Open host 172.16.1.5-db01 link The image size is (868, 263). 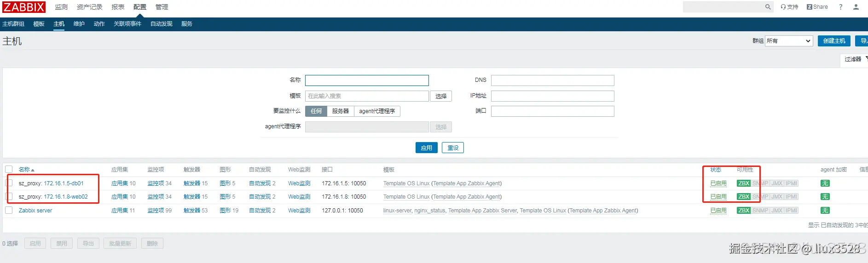[64, 183]
